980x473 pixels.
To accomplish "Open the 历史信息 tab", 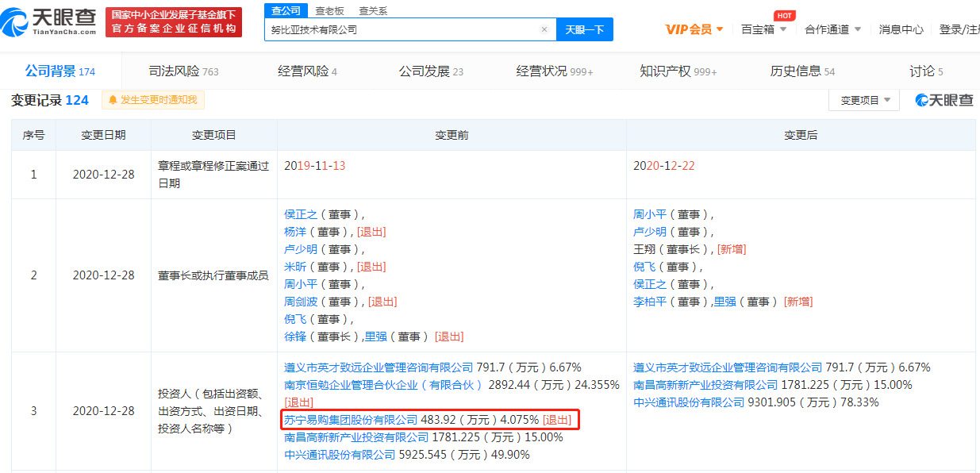I will point(802,71).
